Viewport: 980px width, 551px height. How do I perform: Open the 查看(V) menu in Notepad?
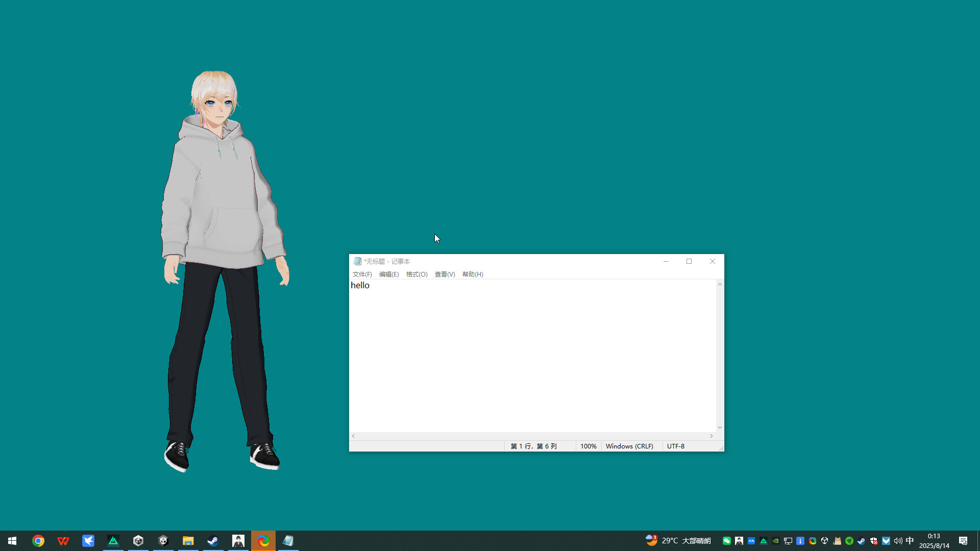444,274
